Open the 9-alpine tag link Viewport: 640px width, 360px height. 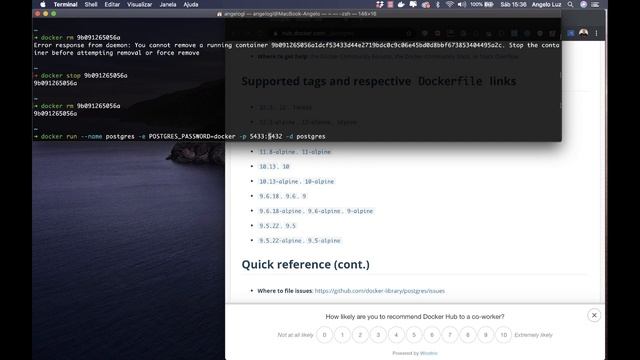pos(360,211)
